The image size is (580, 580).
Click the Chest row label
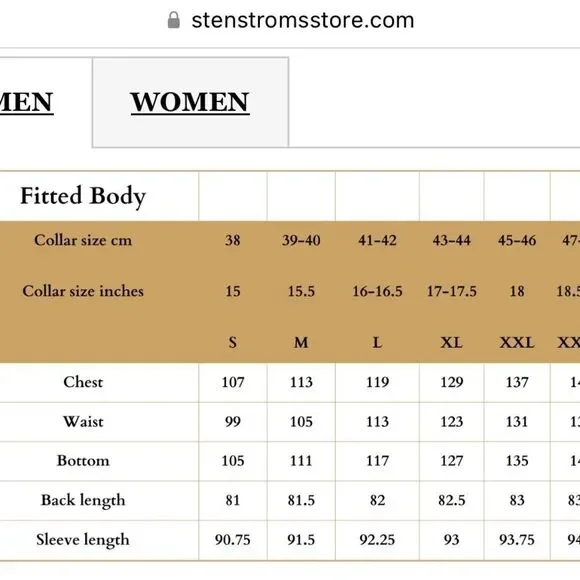(83, 382)
